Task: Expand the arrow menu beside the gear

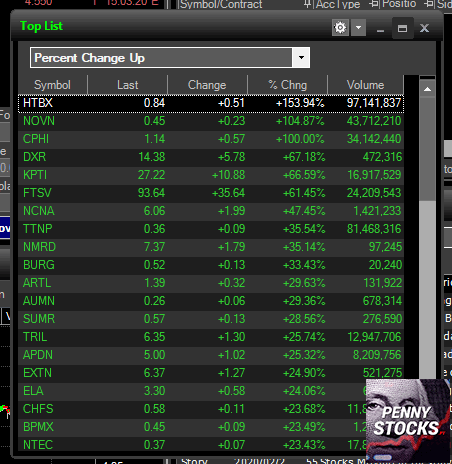Action: pyautogui.click(x=359, y=28)
